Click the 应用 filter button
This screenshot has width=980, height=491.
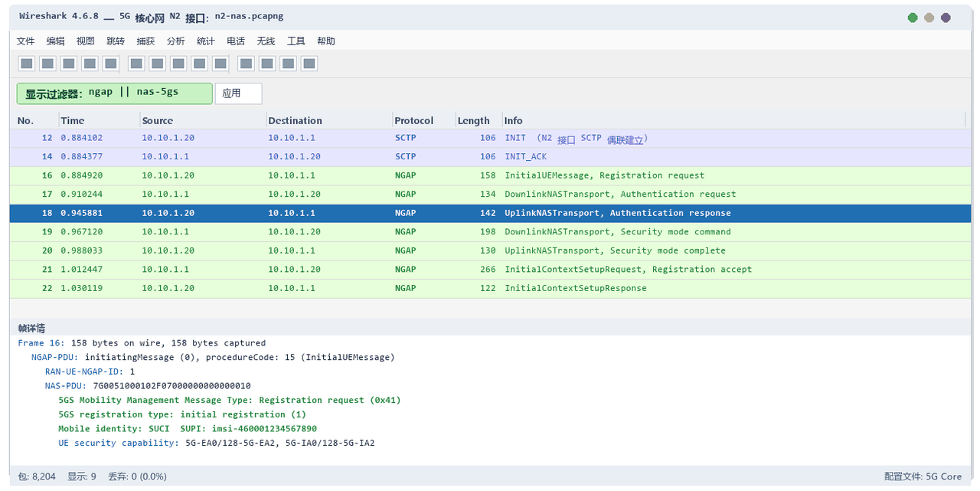pyautogui.click(x=238, y=93)
